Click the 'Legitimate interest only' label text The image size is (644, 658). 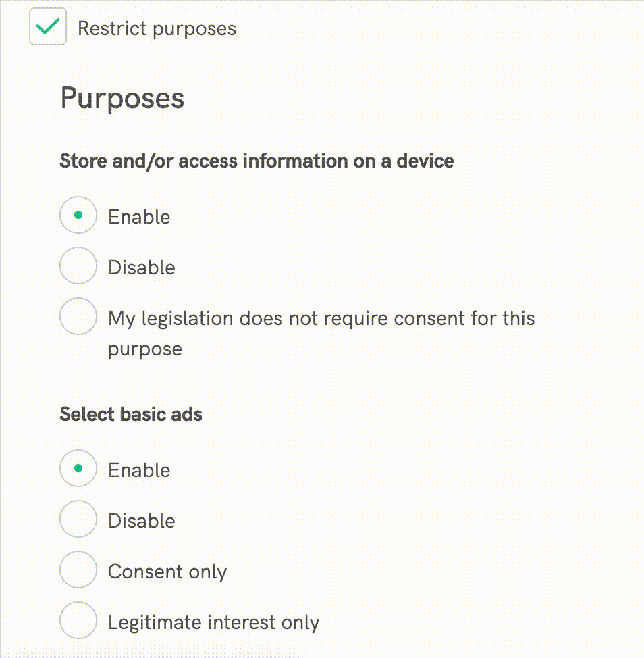(x=213, y=622)
